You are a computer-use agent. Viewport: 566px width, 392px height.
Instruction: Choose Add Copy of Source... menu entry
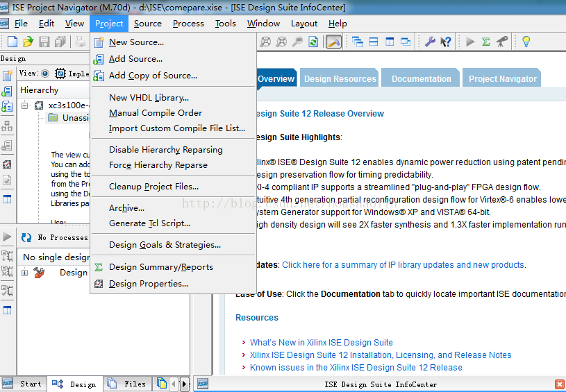[x=173, y=76]
